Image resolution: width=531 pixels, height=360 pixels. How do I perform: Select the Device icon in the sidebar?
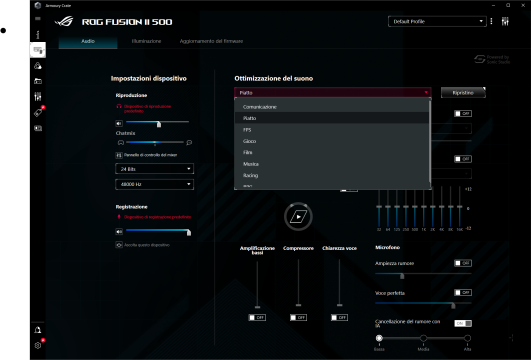(x=38, y=50)
